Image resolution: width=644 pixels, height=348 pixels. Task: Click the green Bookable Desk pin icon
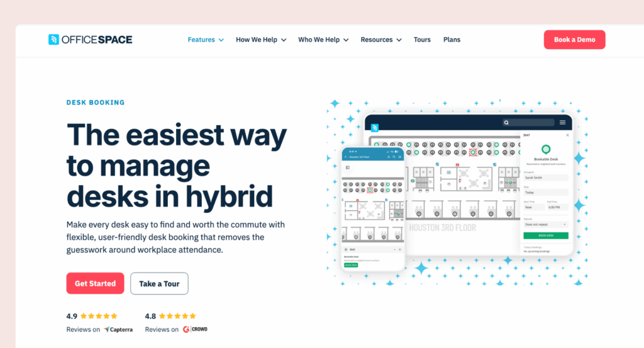pos(545,150)
